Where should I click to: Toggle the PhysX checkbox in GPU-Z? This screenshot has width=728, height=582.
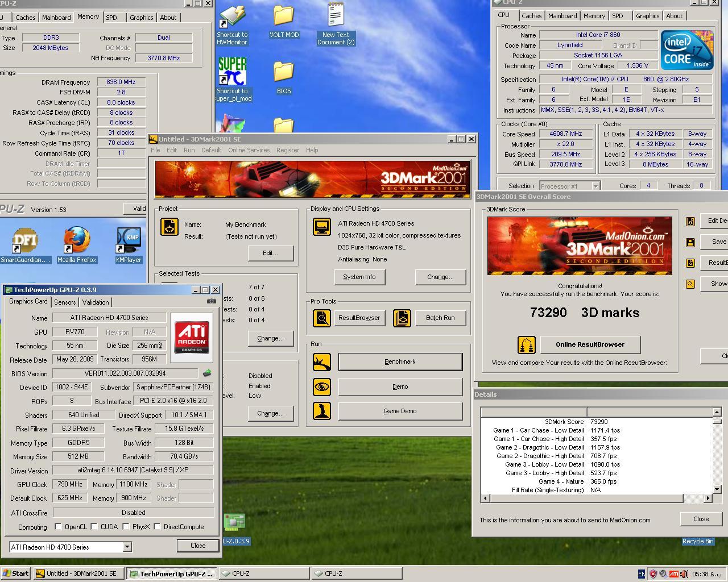126,526
